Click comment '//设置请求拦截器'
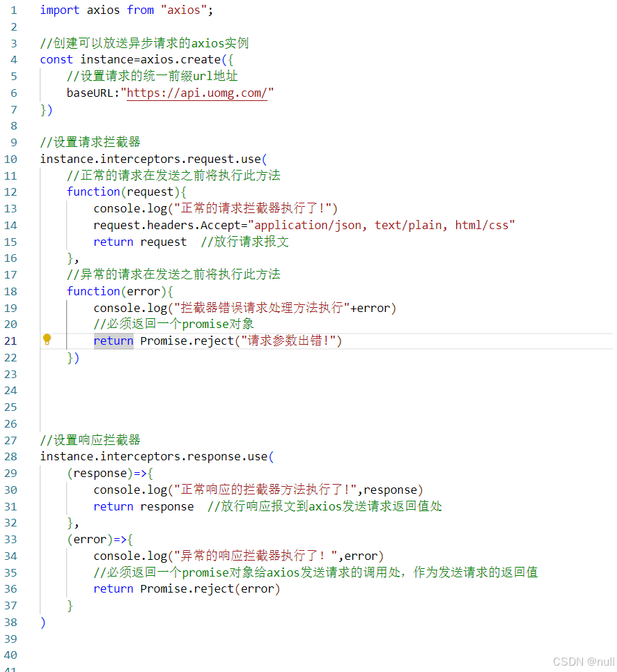 [91, 142]
